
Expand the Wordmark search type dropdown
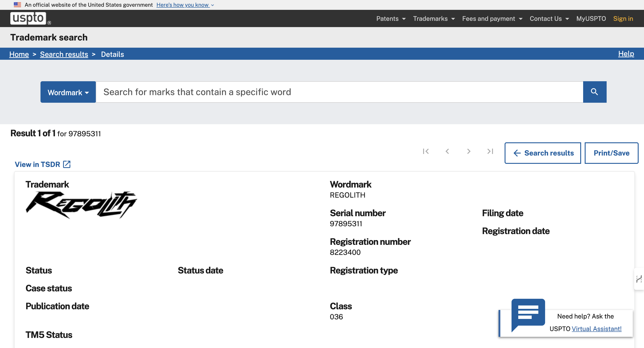(x=68, y=92)
